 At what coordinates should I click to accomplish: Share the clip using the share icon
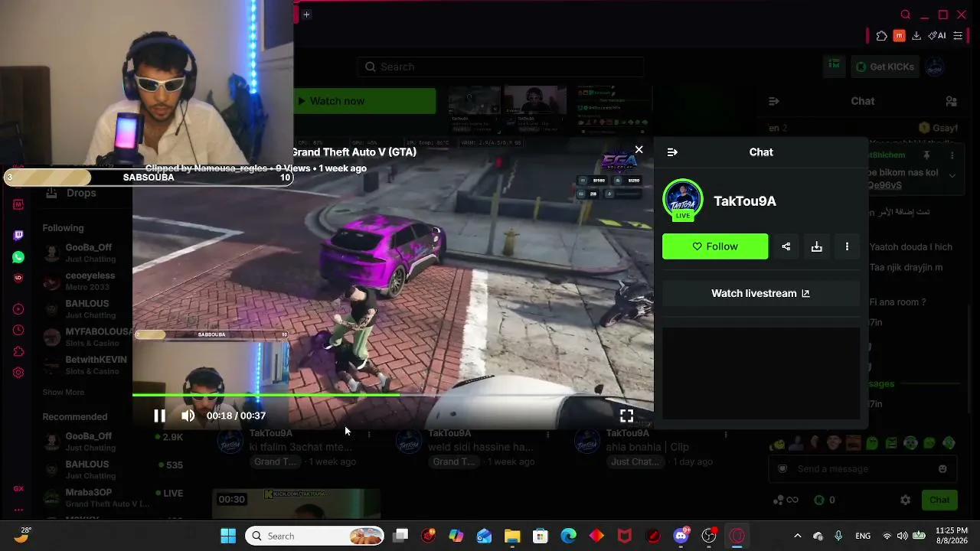(786, 246)
